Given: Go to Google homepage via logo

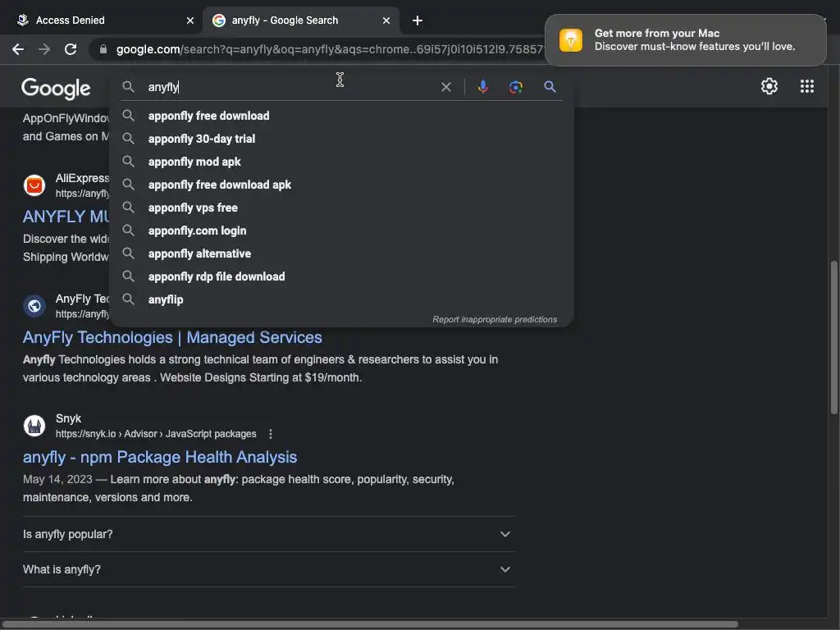Looking at the screenshot, I should [x=56, y=89].
